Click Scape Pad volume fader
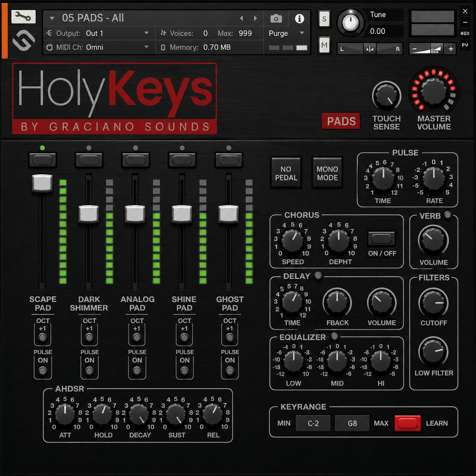Viewport: 476px width, 476px height. (x=42, y=183)
